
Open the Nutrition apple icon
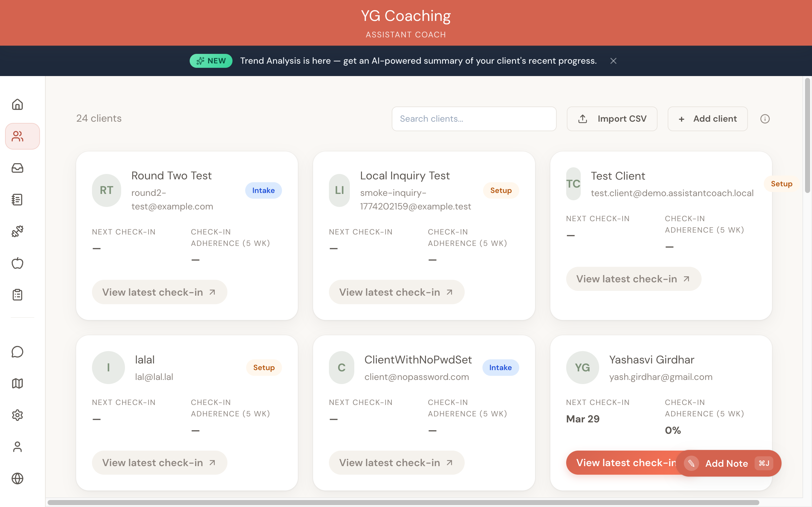click(x=17, y=263)
